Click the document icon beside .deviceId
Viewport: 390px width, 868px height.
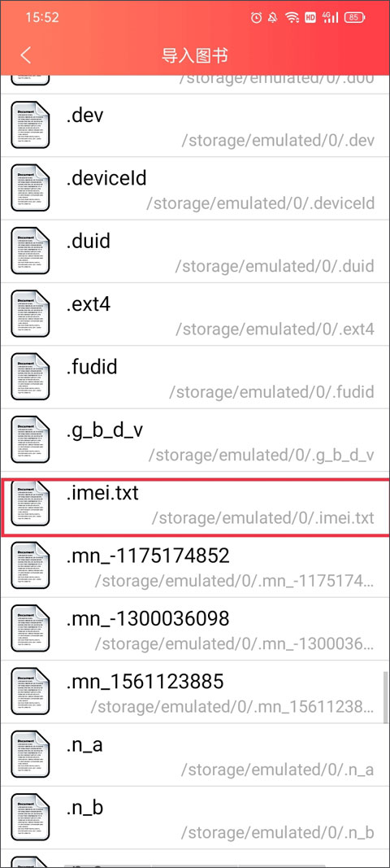(x=30, y=188)
